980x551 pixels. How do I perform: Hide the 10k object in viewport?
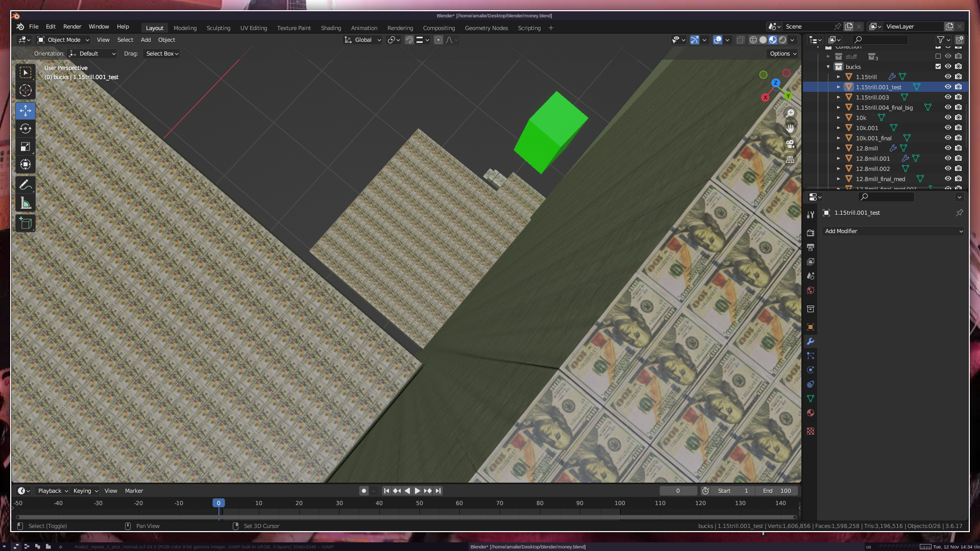[948, 117]
